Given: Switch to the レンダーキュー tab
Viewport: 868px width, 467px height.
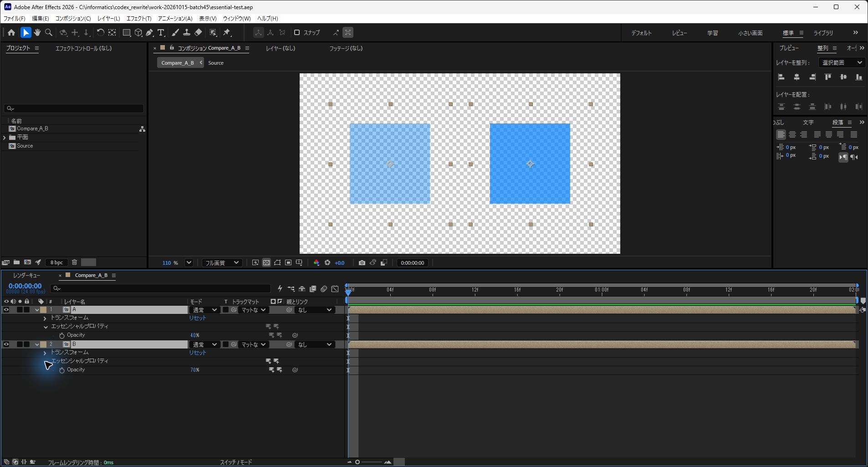Looking at the screenshot, I should [x=26, y=276].
